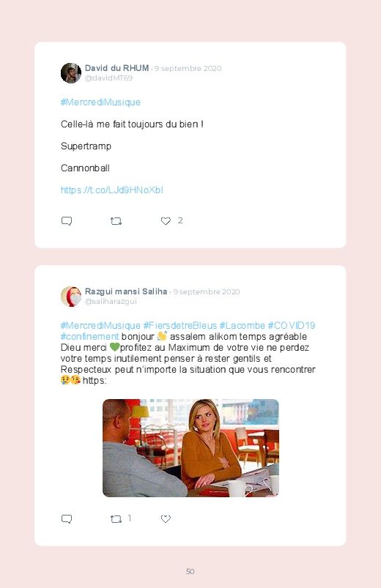Click the David du RHUM display name

tap(116, 68)
